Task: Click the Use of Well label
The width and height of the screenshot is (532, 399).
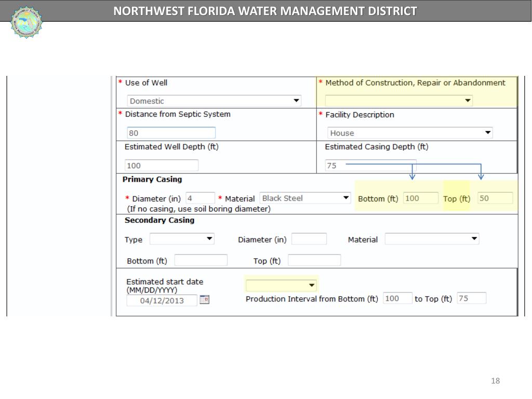Action: click(146, 83)
